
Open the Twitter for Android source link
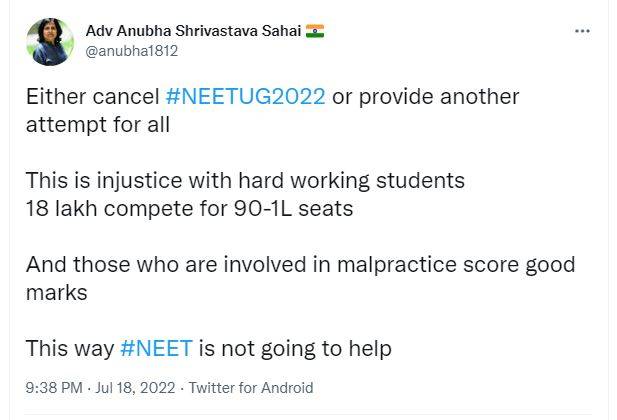coord(251,388)
